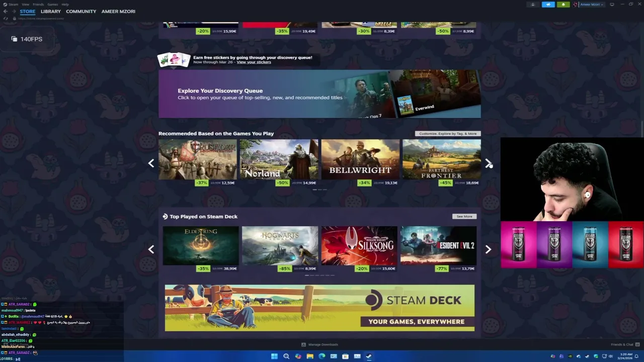Image resolution: width=644 pixels, height=362 pixels.
Task: Open the Bellwright game card
Action: pyautogui.click(x=360, y=159)
